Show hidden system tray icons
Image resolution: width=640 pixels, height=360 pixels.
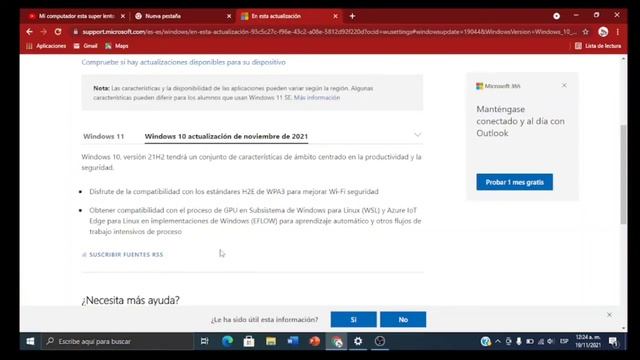pos(498,341)
